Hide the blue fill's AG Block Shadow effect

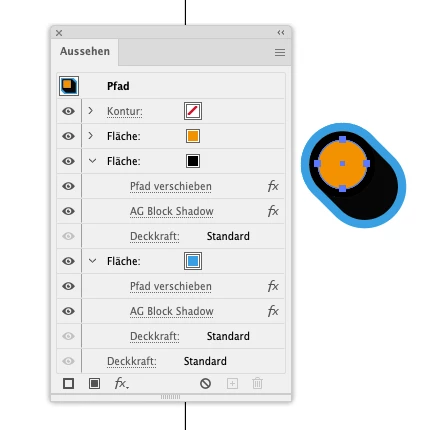(x=68, y=311)
